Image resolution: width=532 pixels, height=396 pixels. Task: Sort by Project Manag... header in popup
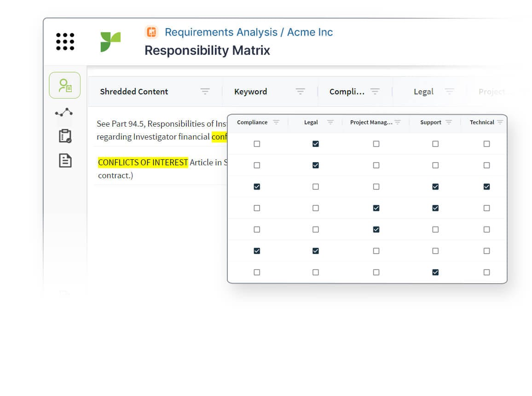(x=371, y=122)
